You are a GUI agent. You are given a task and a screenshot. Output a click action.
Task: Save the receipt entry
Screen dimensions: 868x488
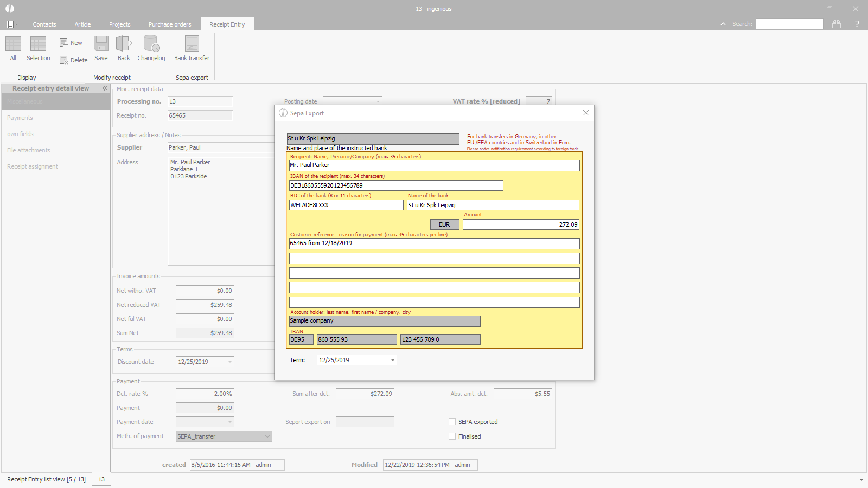[101, 48]
